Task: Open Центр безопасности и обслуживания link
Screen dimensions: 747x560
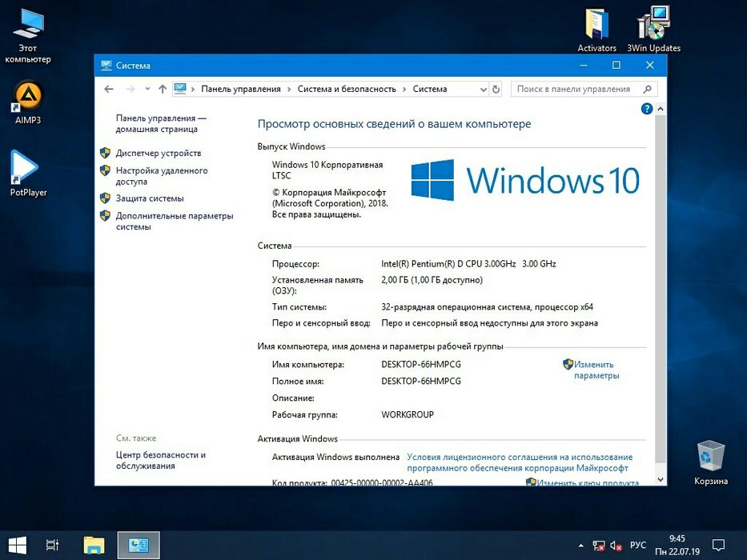Action: tap(161, 461)
